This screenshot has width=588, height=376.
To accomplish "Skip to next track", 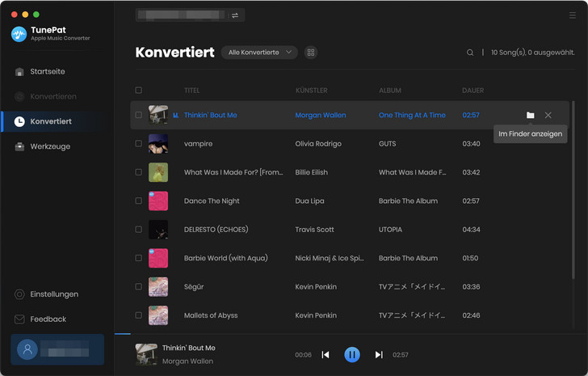I will pos(379,355).
